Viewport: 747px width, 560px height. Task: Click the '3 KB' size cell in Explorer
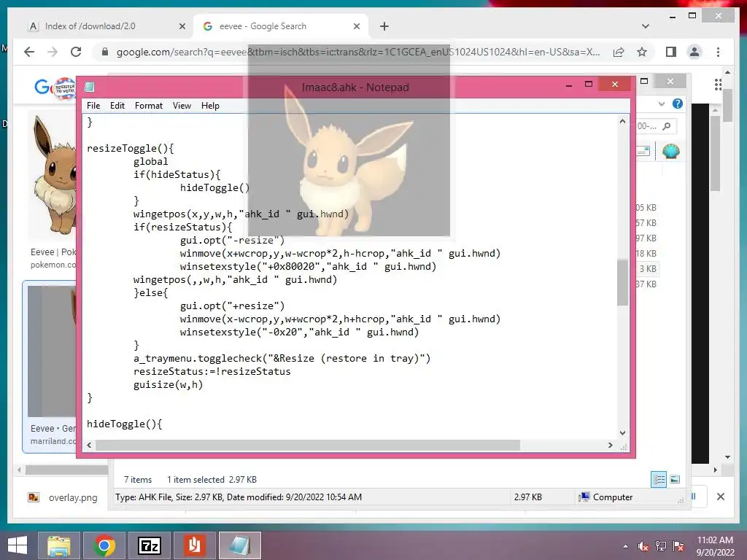coord(648,268)
